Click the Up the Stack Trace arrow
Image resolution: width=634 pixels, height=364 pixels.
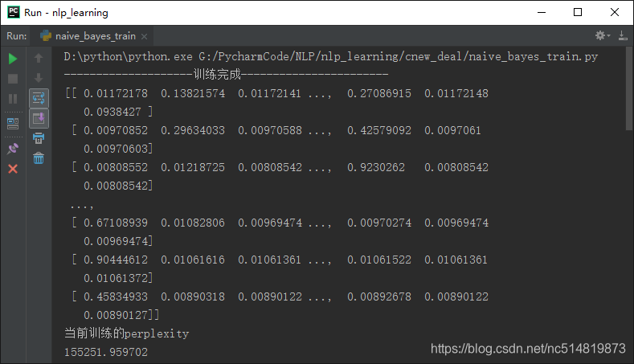[39, 58]
